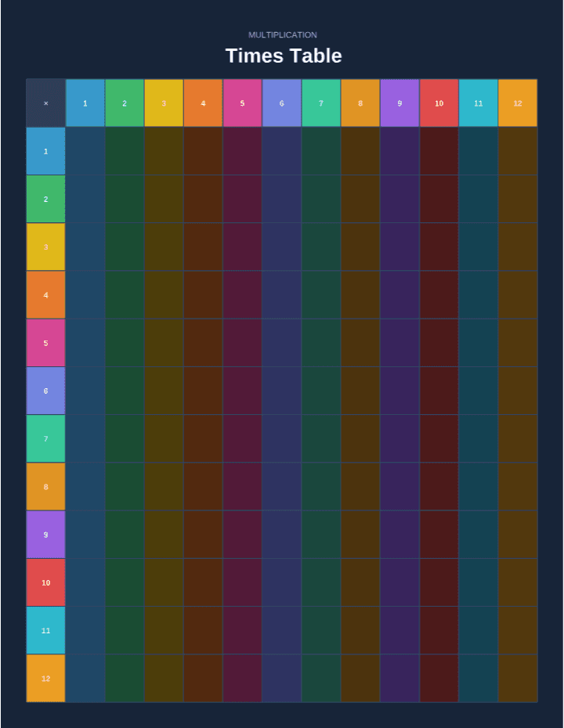The image size is (564, 728).
Task: Click the "MULTIPLICATION" subtitle label
Action: click(283, 34)
